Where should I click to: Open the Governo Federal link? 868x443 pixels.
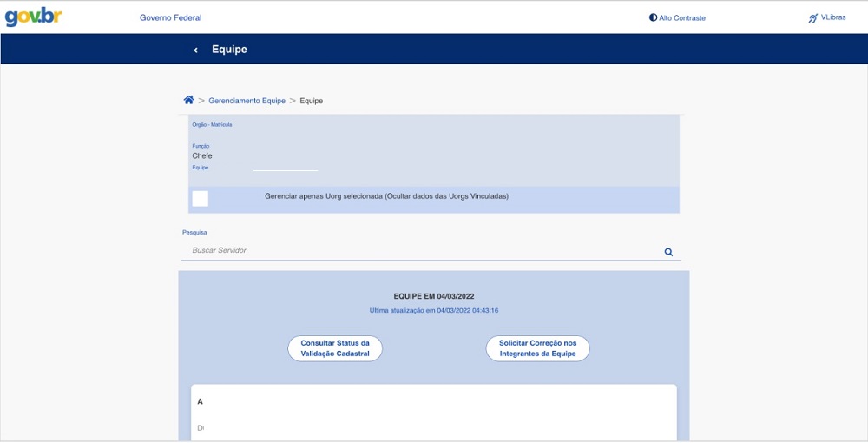[170, 17]
